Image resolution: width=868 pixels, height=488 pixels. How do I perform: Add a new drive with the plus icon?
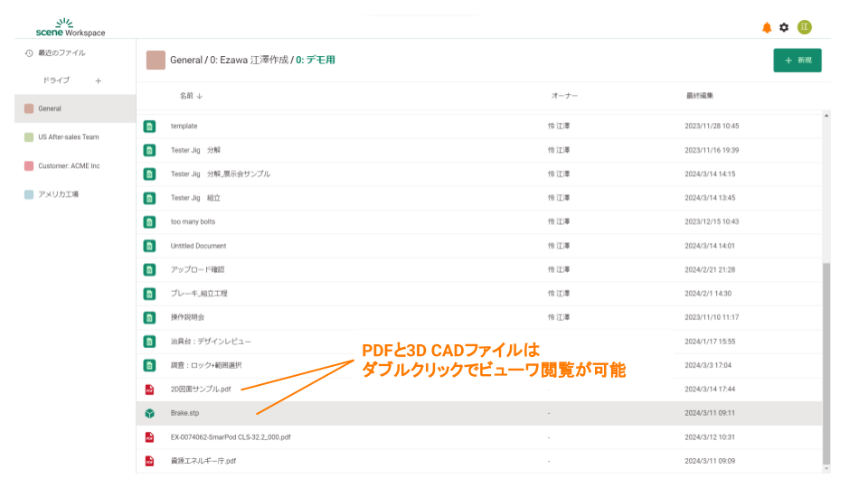98,80
